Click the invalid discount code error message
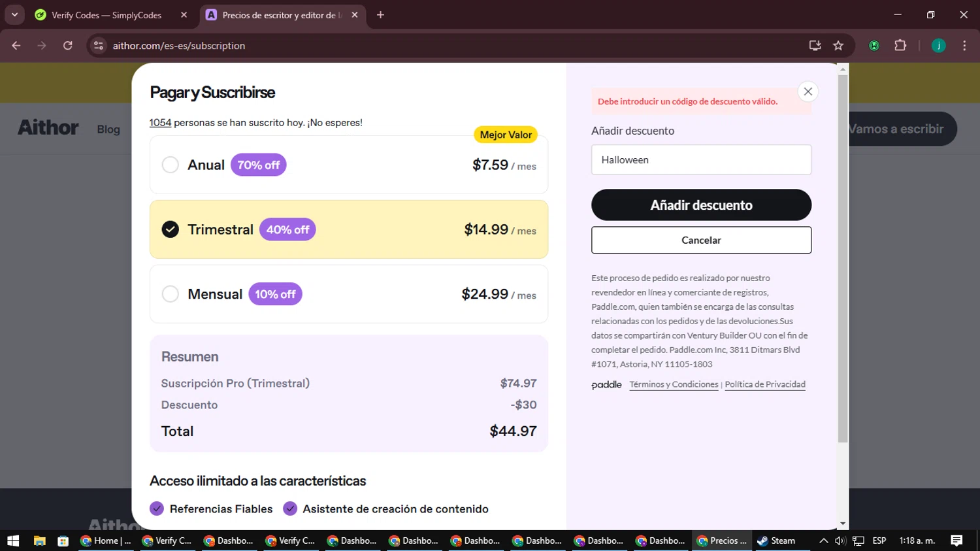The image size is (980, 551). [688, 101]
